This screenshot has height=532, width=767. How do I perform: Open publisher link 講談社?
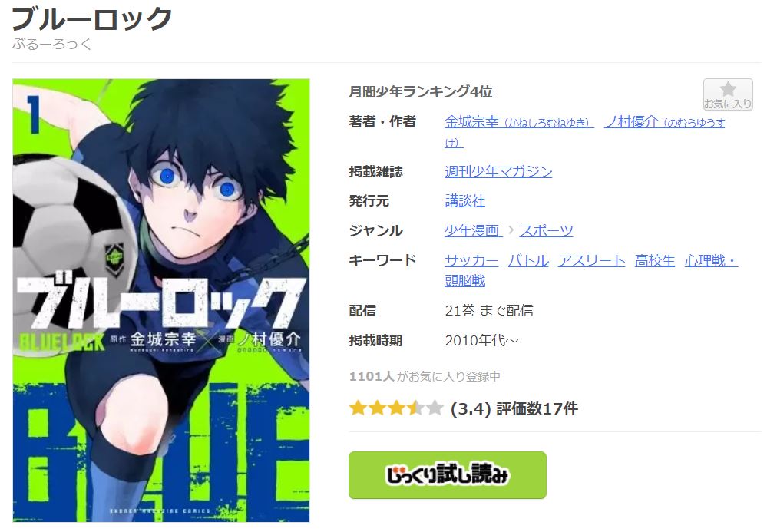point(464,200)
